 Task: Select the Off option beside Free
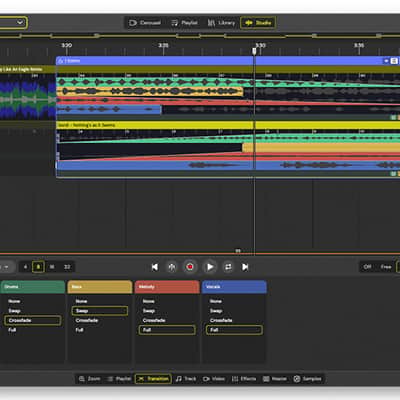[367, 267]
